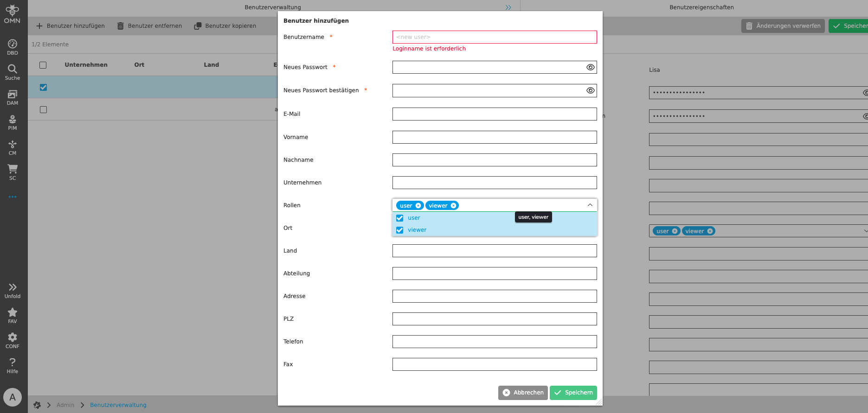Click Änderungen verwerfen button

point(783,26)
